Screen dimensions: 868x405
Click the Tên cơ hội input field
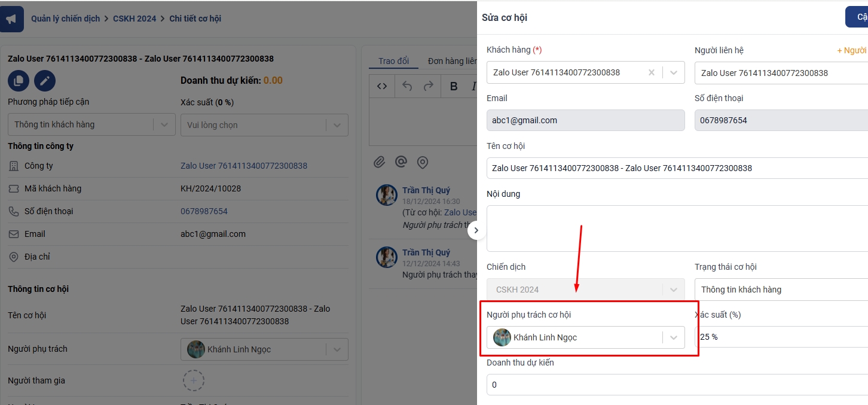(x=677, y=168)
